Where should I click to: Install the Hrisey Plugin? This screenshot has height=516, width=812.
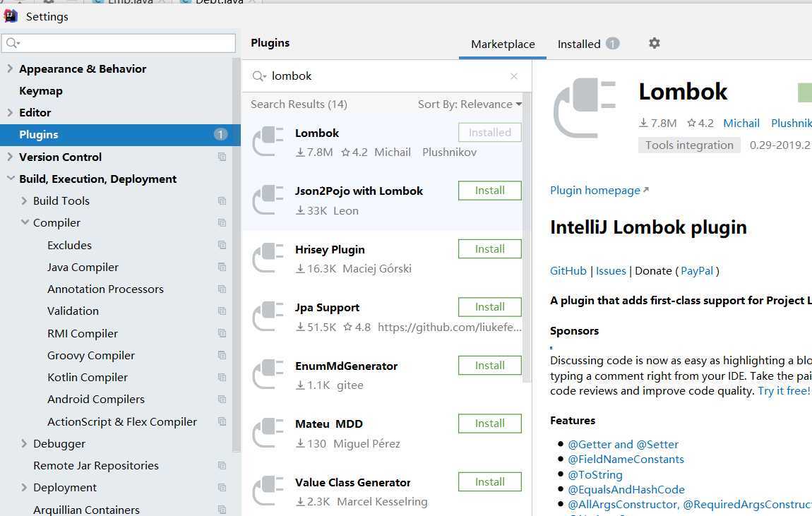(490, 249)
